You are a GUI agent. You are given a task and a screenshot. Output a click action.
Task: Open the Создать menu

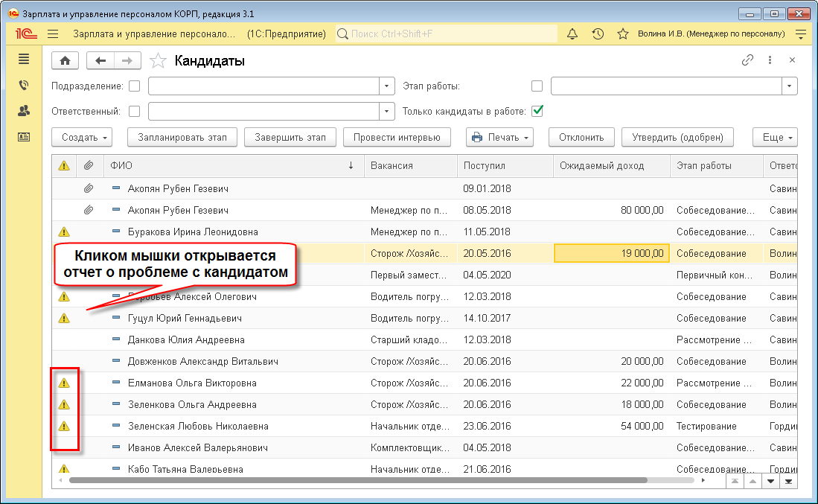point(82,138)
